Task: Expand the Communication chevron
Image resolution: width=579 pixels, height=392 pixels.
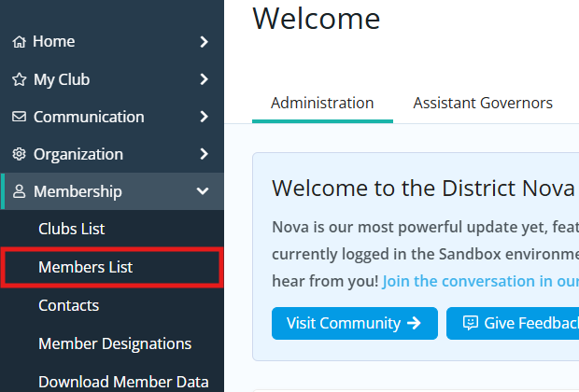Action: [x=204, y=117]
